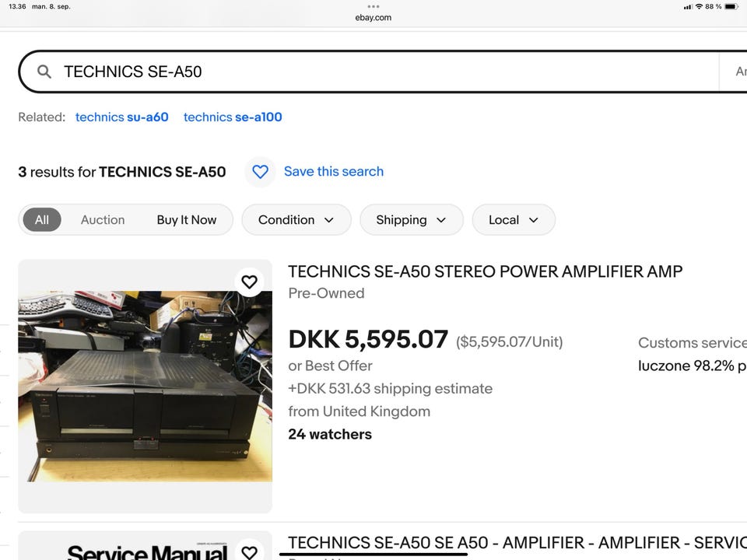Click the ($5,595.07/Unit) unit price text
This screenshot has height=560, width=747.
pos(509,342)
